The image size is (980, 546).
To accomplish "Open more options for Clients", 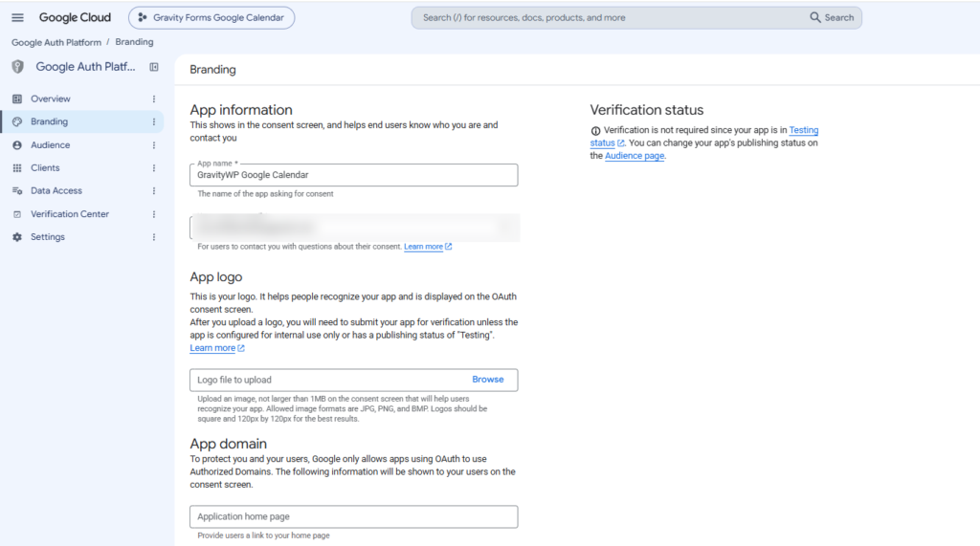I will (x=154, y=168).
